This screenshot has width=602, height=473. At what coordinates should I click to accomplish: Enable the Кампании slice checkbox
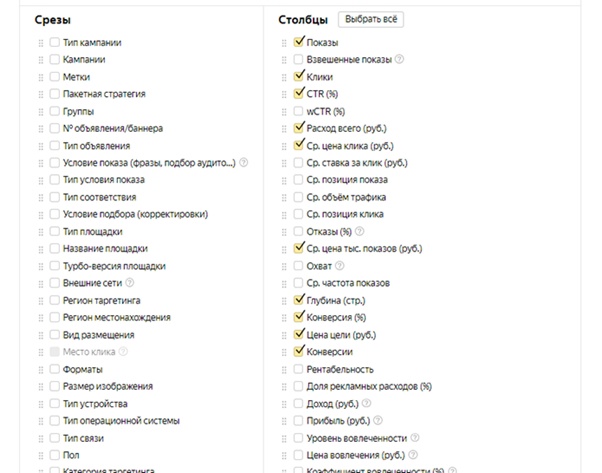click(x=54, y=60)
